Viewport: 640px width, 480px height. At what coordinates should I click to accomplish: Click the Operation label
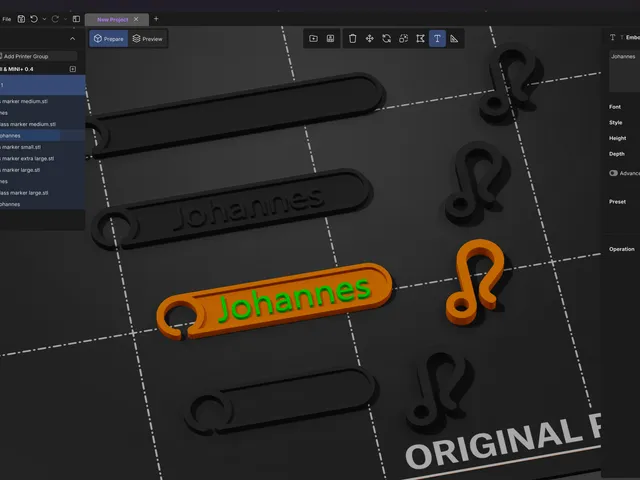[x=622, y=249]
